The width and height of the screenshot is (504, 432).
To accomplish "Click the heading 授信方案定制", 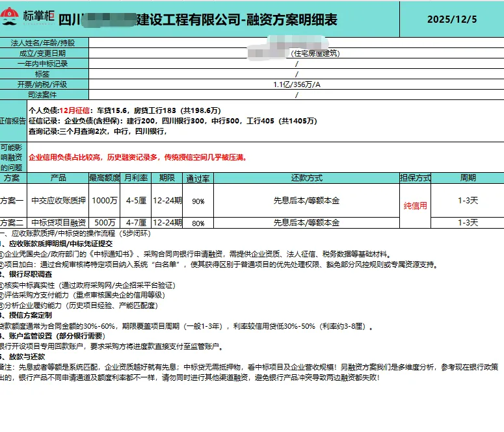I will click(x=26, y=316).
